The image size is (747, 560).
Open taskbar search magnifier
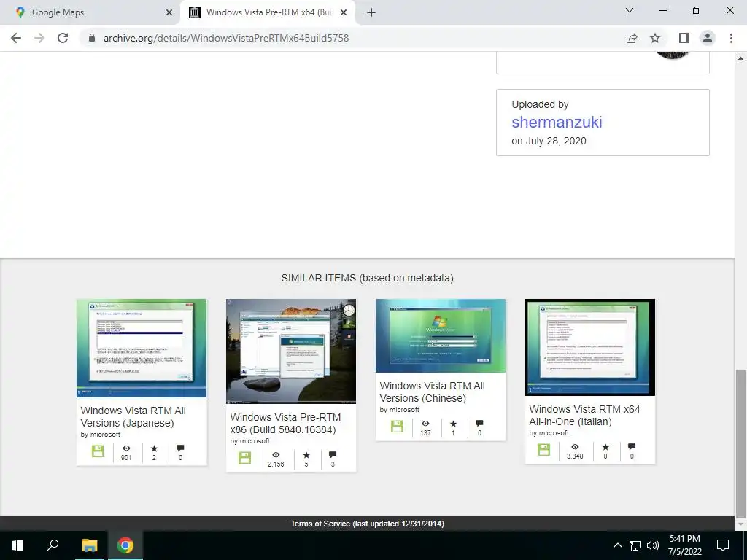53,545
